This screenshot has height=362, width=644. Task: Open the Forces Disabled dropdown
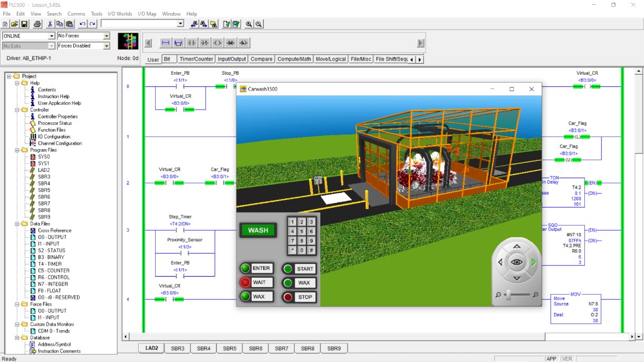107,46
